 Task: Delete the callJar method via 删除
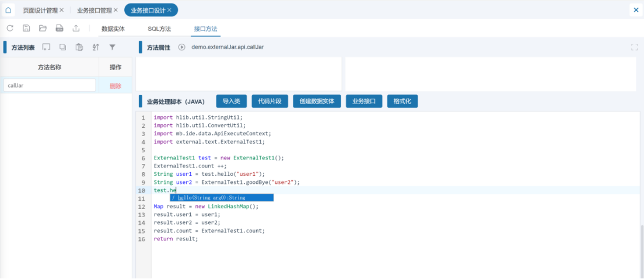[116, 86]
